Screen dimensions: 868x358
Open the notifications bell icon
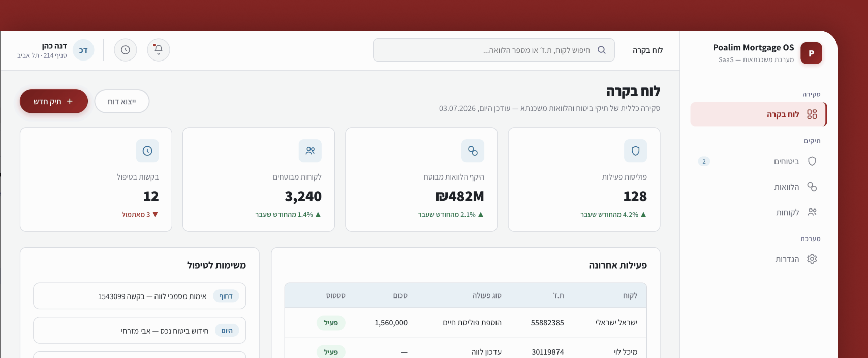point(159,50)
